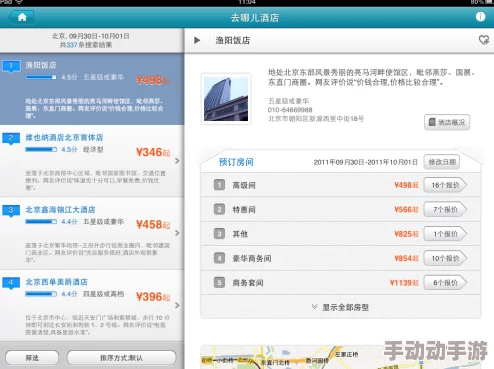
Task: Expand chevron next to ¥346 price
Action: [x=177, y=161]
